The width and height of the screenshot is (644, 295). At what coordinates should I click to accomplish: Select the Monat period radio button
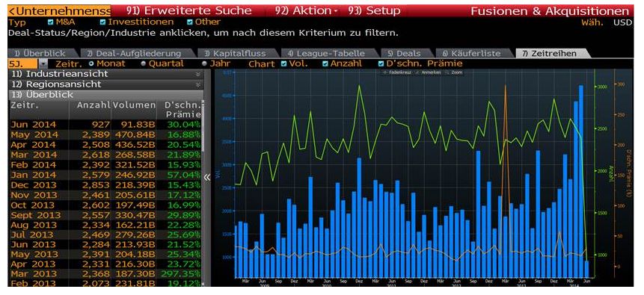coord(91,63)
